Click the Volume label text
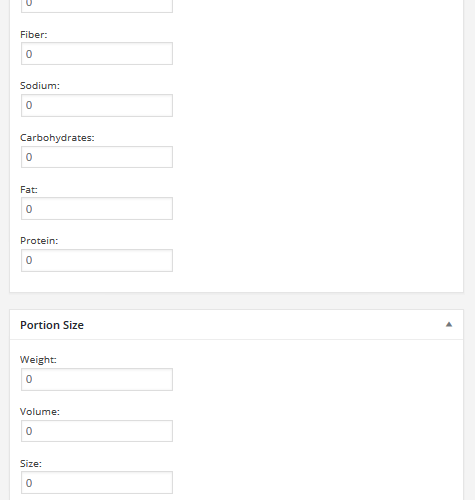Screen dimensions: 475x500 click(40, 412)
